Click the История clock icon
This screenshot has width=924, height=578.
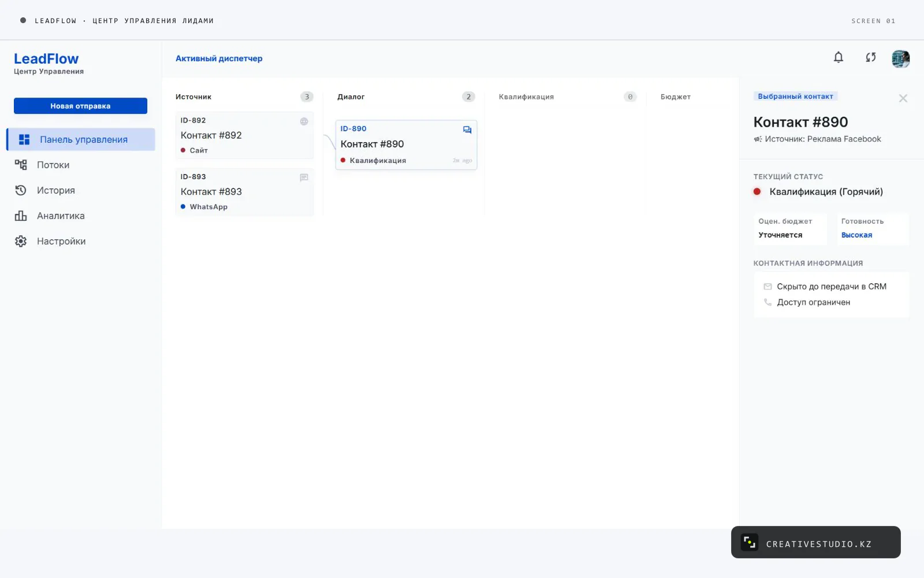[x=21, y=190]
